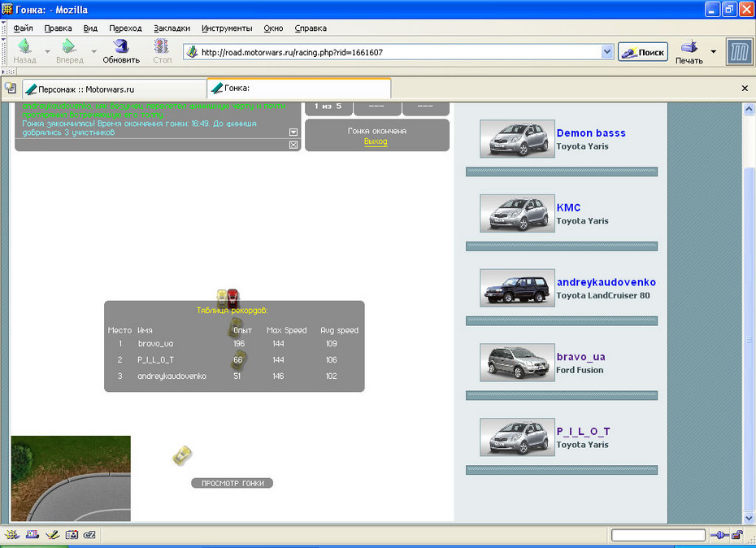756x548 pixels.
Task: Click andreykaudovenko row in the records table
Action: (x=234, y=376)
